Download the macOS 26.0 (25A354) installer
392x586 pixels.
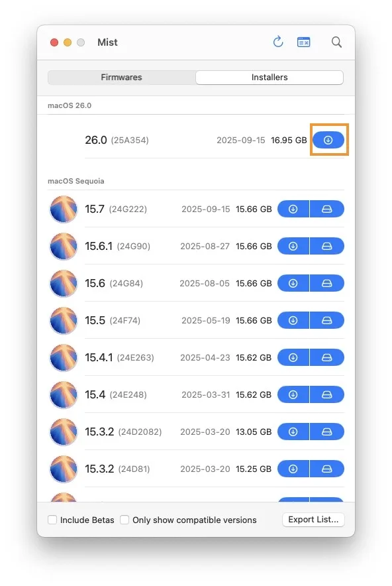(328, 140)
